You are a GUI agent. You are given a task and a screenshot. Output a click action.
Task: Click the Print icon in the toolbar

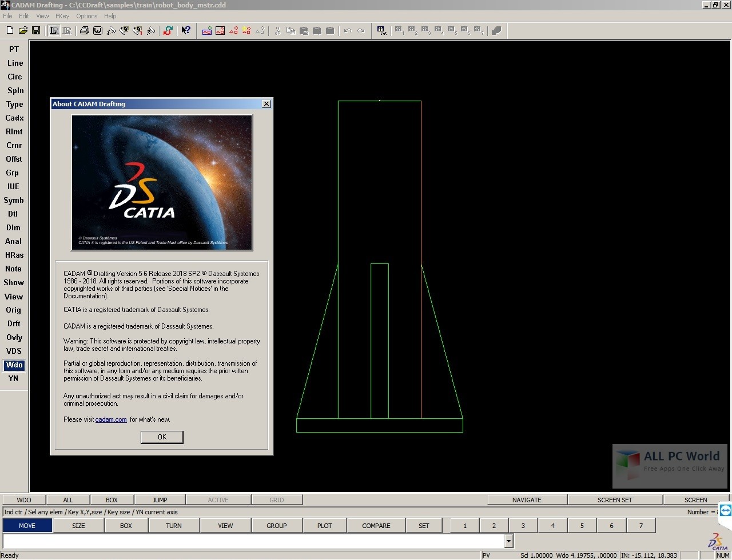[x=84, y=31]
